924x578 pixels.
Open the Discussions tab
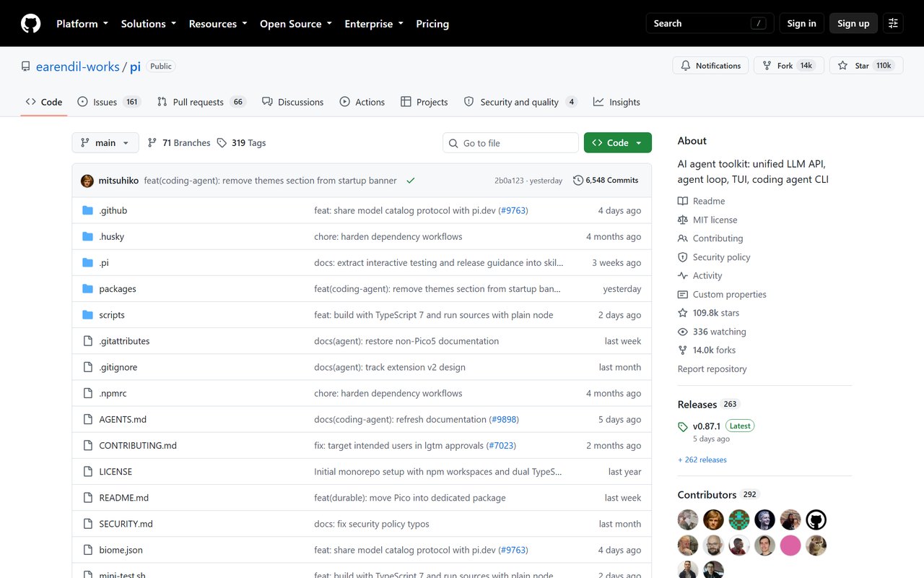[292, 102]
